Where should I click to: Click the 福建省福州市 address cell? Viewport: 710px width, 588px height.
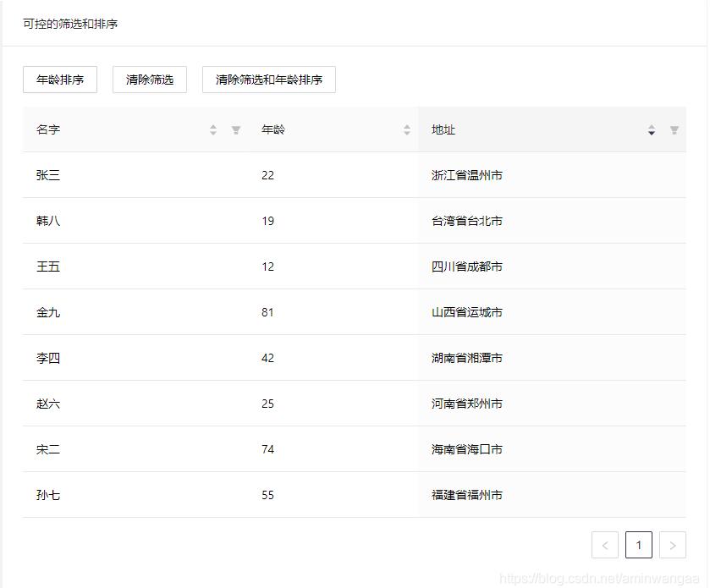467,495
